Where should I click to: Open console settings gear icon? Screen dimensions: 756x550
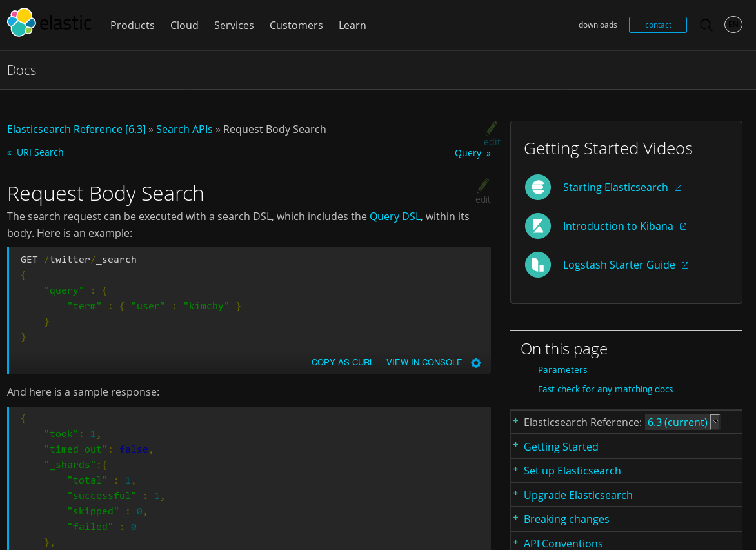476,363
